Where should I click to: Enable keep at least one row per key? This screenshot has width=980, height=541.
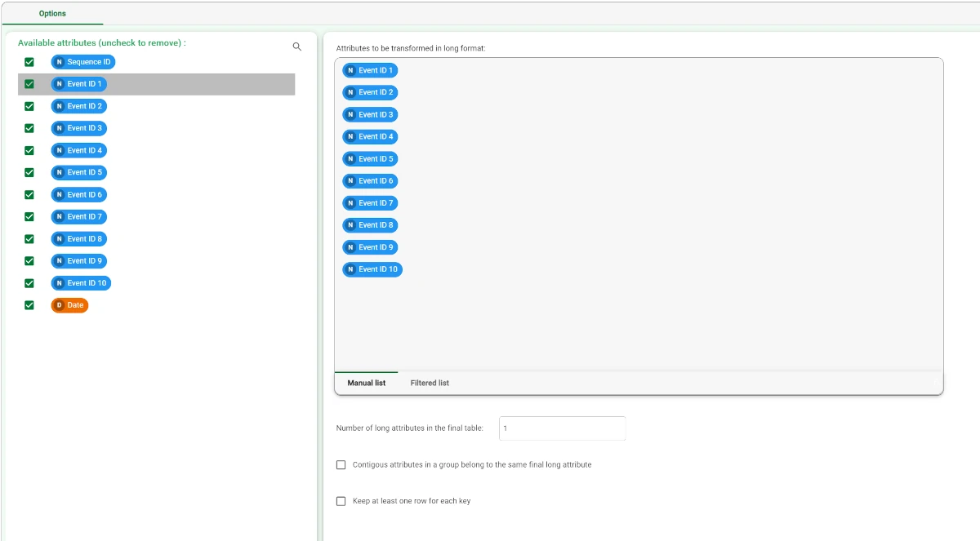click(341, 501)
